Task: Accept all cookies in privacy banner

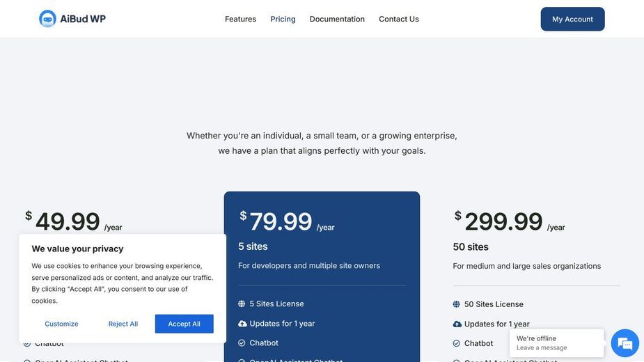Action: (184, 324)
